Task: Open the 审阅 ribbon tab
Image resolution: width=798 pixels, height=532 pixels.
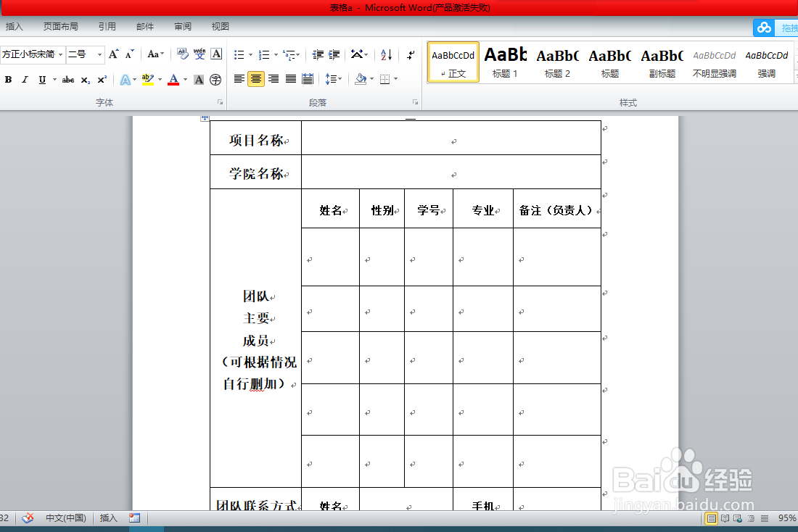Action: [x=182, y=26]
